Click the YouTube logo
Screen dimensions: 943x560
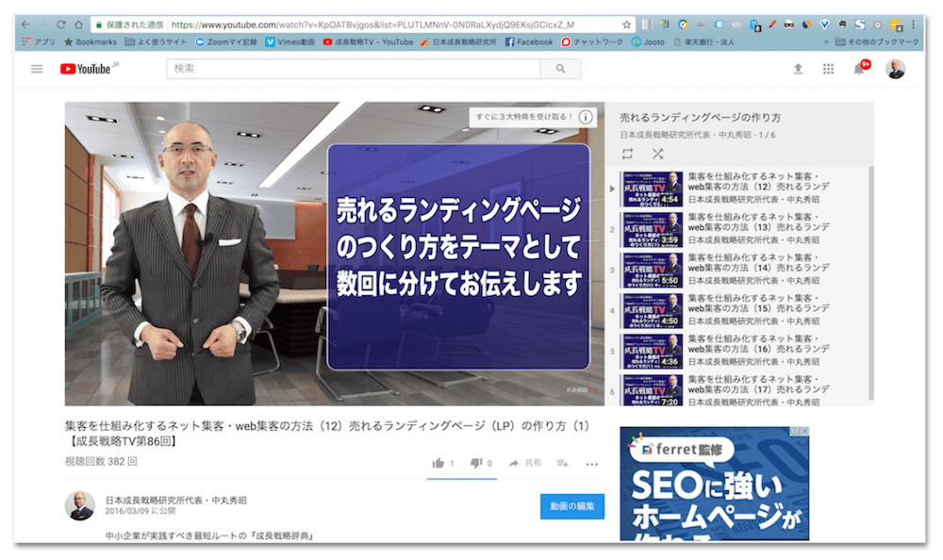point(85,68)
